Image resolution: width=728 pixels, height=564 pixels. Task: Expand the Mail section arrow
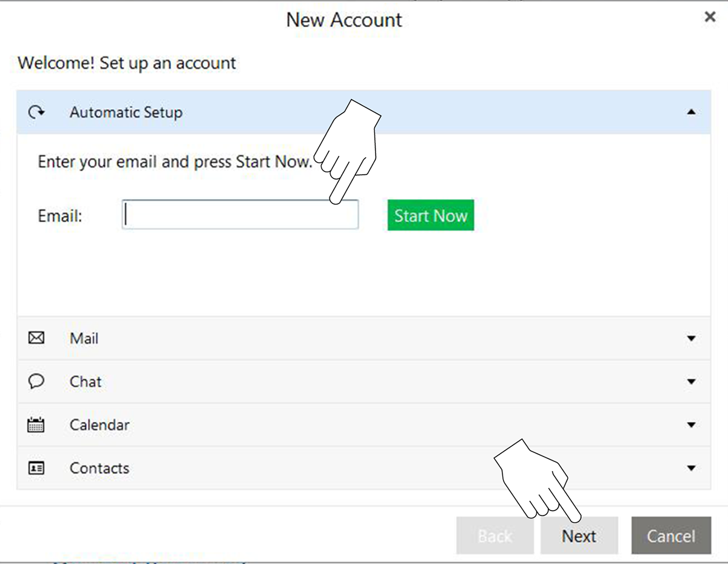pyautogui.click(x=691, y=338)
